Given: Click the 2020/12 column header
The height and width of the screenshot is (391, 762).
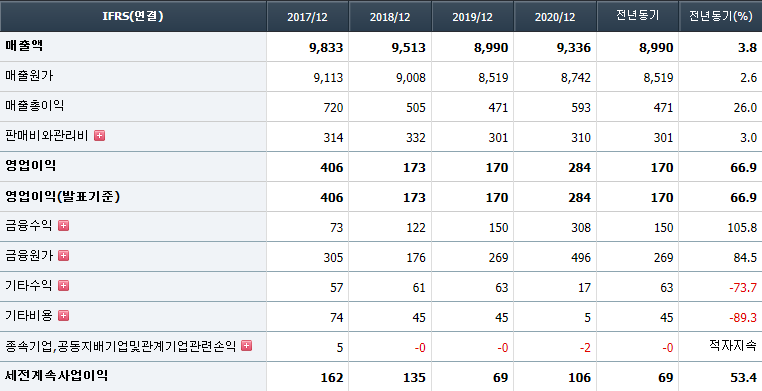Looking at the screenshot, I should (x=555, y=16).
